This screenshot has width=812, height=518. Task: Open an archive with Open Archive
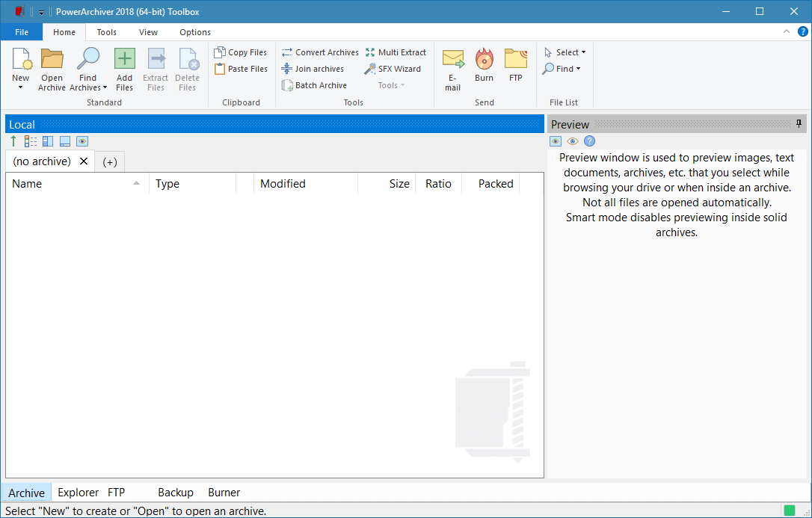click(x=52, y=70)
